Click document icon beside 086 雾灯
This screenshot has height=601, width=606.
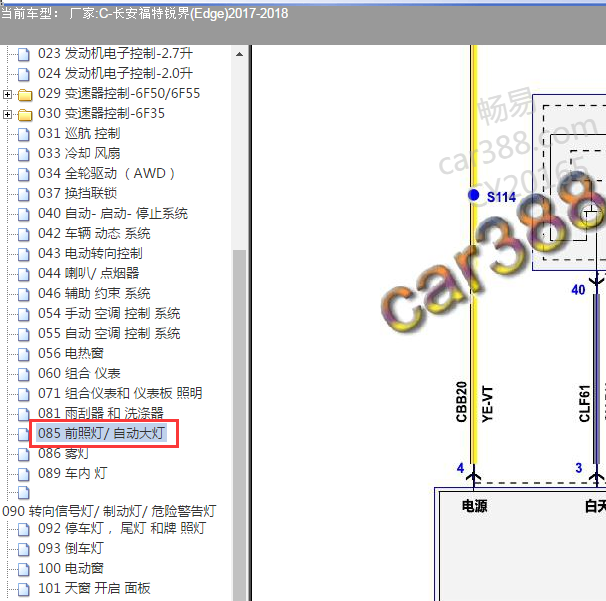pyautogui.click(x=24, y=454)
